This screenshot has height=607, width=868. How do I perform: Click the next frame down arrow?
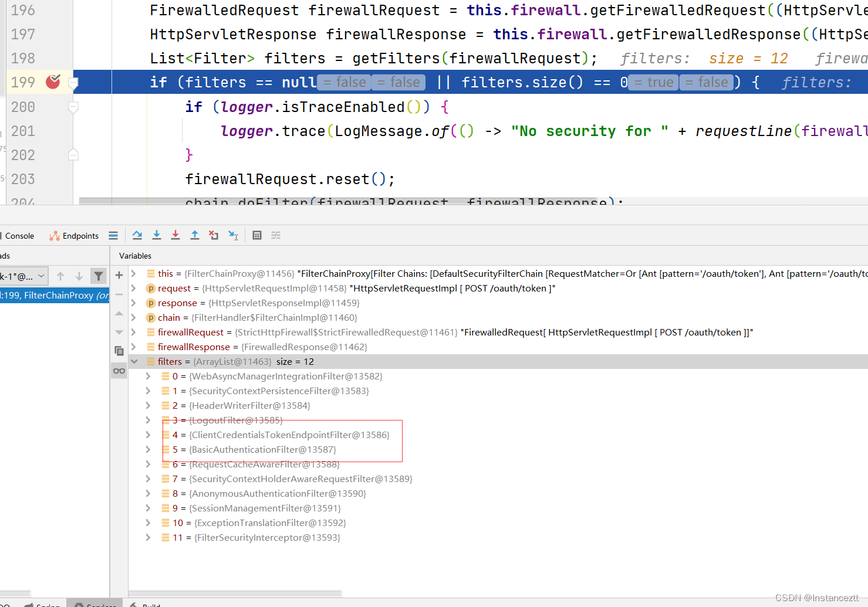pos(79,276)
